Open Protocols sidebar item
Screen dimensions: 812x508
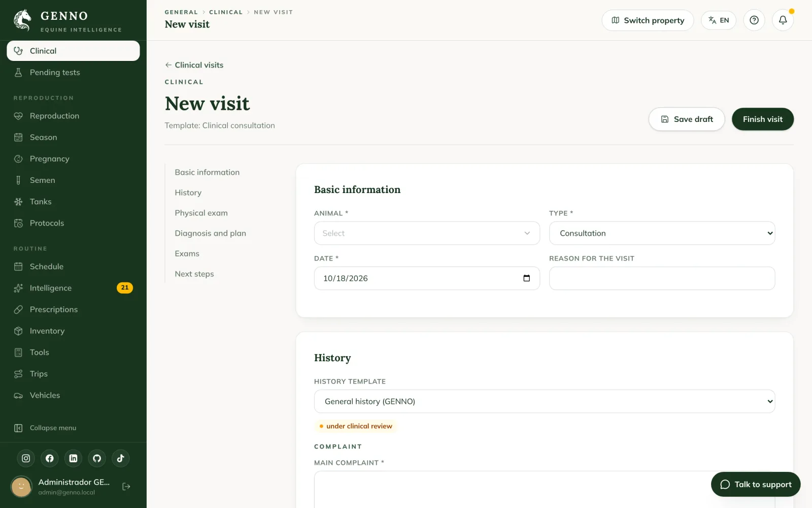(73, 223)
